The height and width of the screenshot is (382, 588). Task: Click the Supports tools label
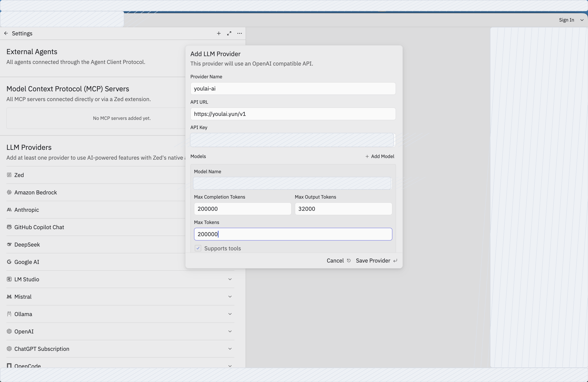223,248
